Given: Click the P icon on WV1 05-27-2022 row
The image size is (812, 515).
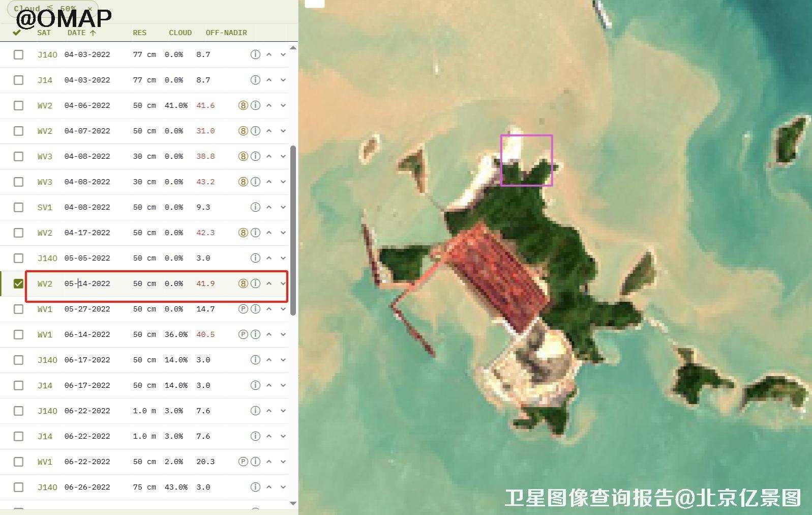Looking at the screenshot, I should click(x=243, y=309).
